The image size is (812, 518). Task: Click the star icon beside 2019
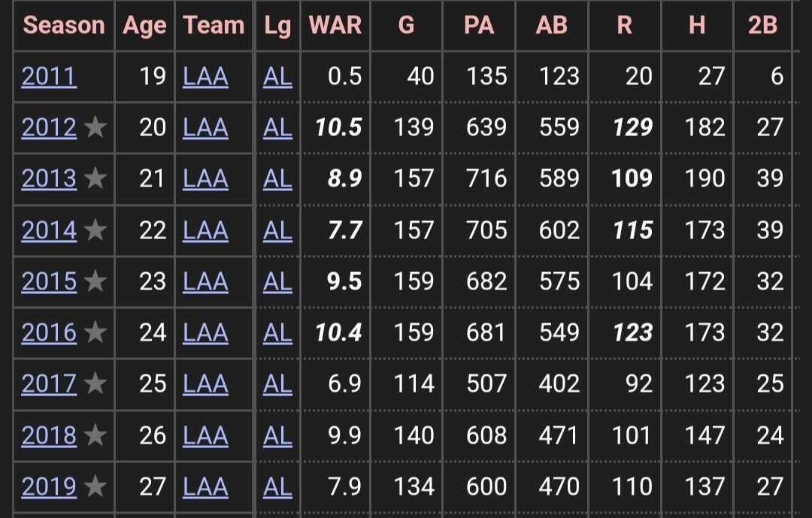(95, 486)
